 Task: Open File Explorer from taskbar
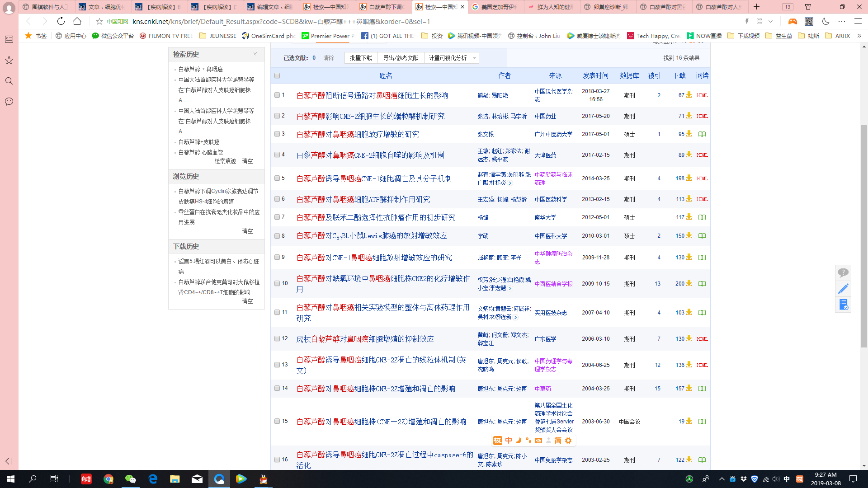click(175, 479)
